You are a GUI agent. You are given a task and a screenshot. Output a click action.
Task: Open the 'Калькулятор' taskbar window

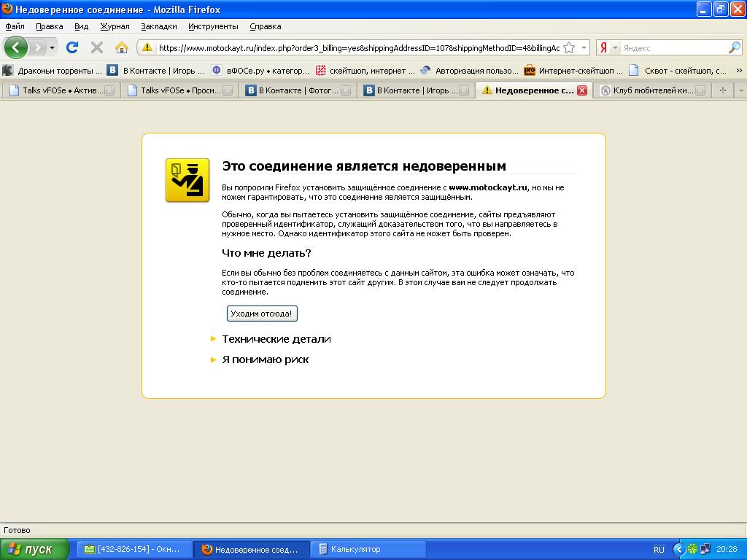pyautogui.click(x=369, y=549)
